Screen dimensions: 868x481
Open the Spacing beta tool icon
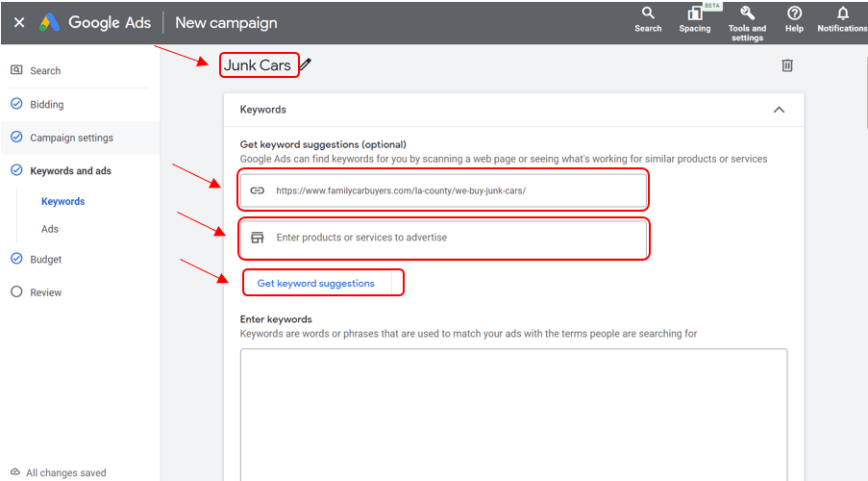(x=694, y=13)
